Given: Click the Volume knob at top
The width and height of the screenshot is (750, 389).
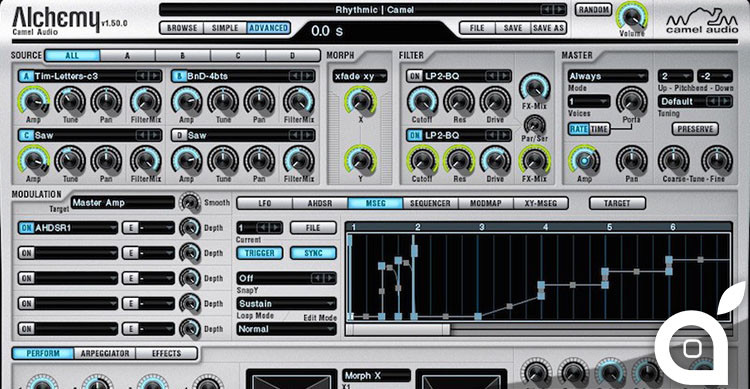Looking at the screenshot, I should click(632, 17).
